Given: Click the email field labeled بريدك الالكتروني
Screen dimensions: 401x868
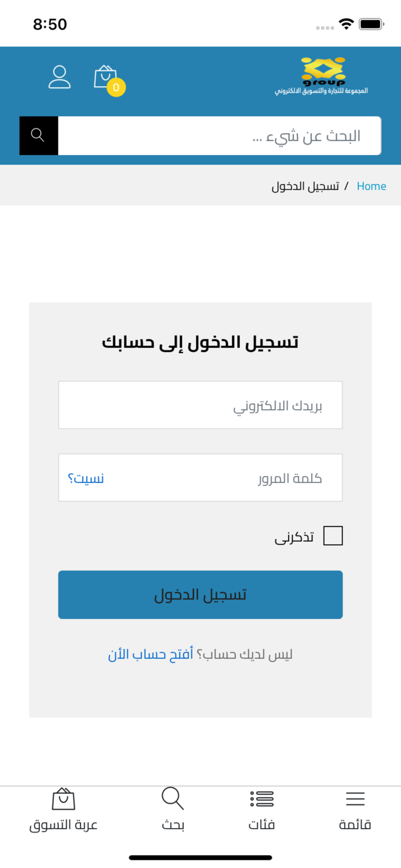Looking at the screenshot, I should 200,404.
